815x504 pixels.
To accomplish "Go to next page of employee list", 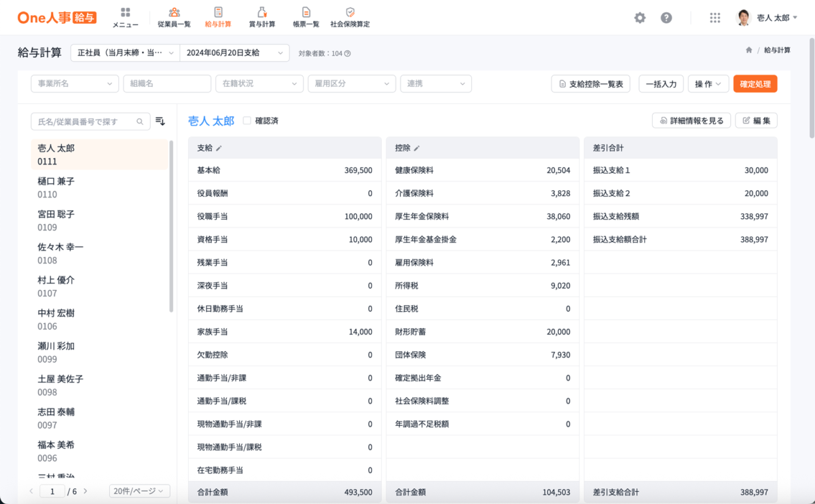I will 85,491.
